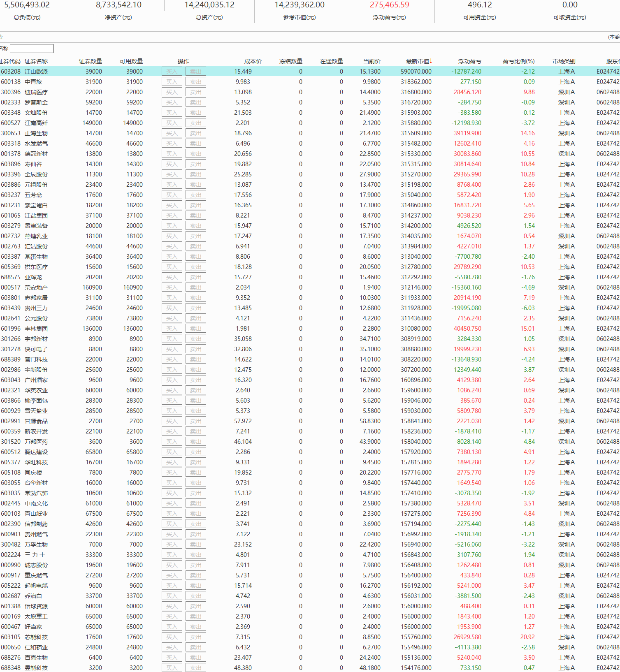The width and height of the screenshot is (620, 672).
Task: Click the 浮动盈亏 value 275,465.59 in summary
Action: click(x=389, y=5)
